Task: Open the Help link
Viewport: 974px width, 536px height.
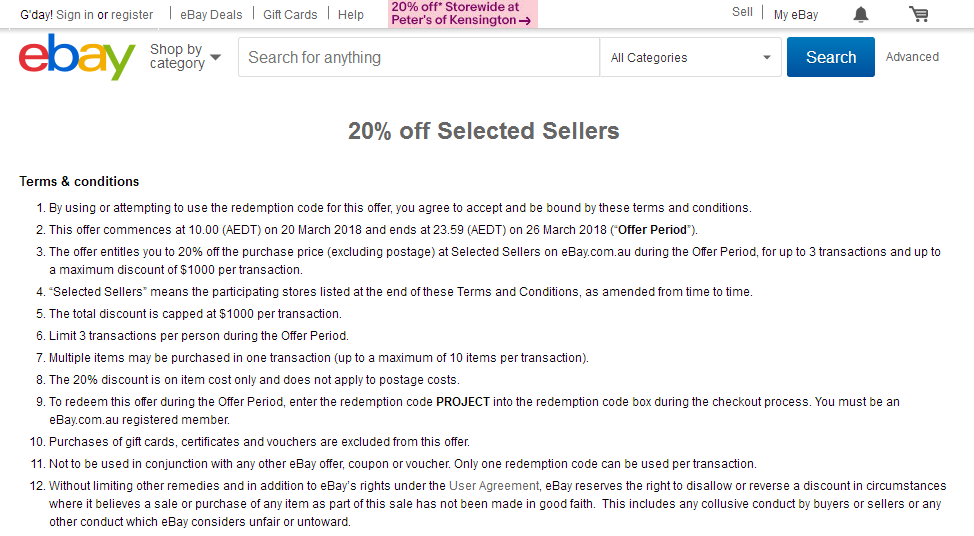Action: (351, 15)
